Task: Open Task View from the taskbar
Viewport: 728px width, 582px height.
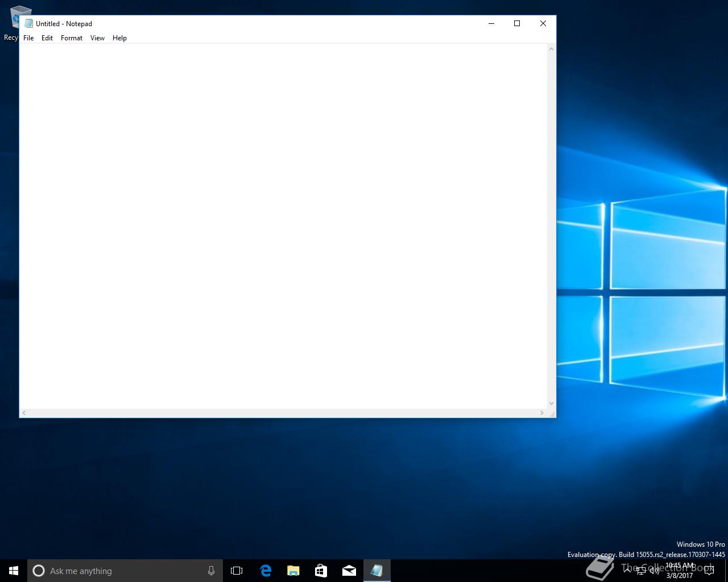Action: tap(237, 571)
